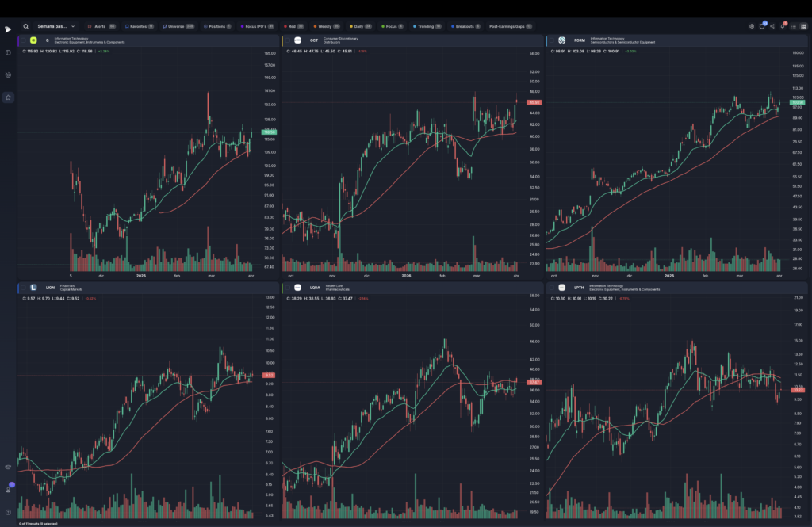Image resolution: width=812 pixels, height=527 pixels.
Task: Open the settings gear icon
Action: point(752,26)
